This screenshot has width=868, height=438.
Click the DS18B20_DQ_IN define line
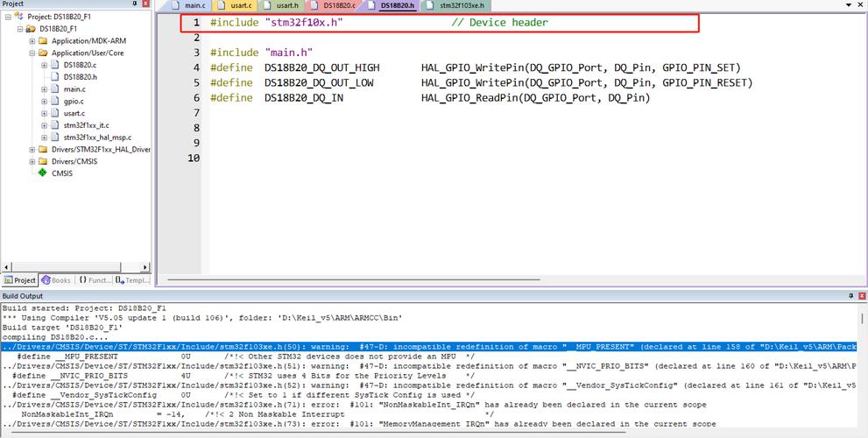coord(429,98)
